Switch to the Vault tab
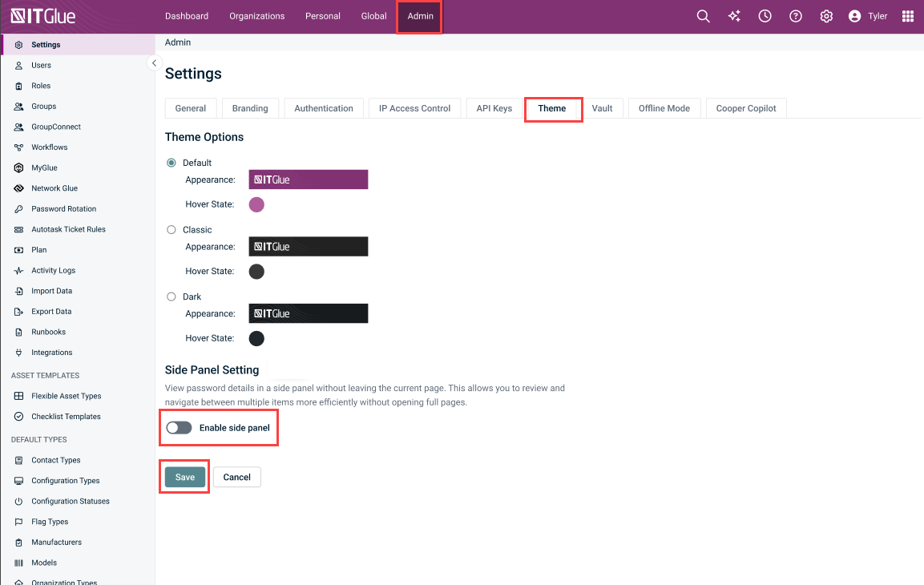 (603, 108)
